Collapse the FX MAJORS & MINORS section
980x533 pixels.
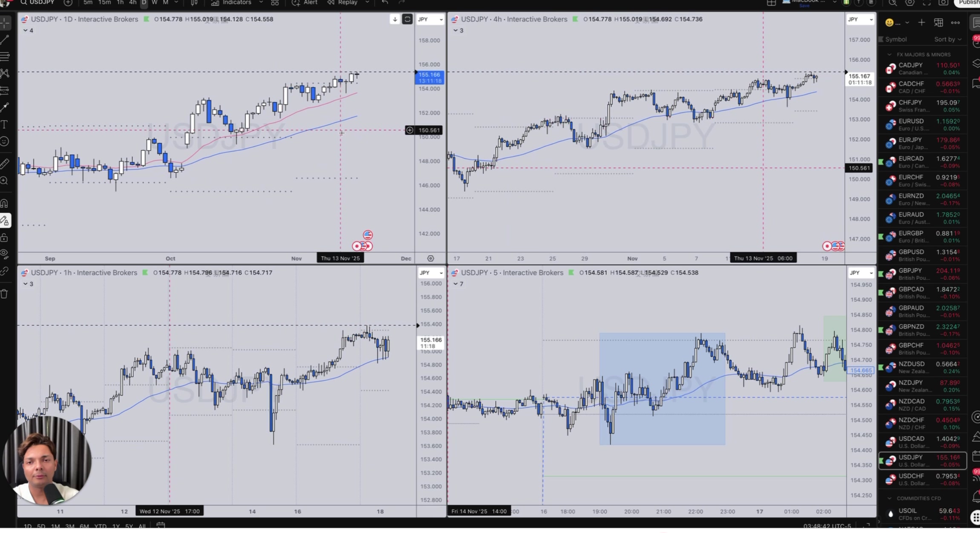890,55
